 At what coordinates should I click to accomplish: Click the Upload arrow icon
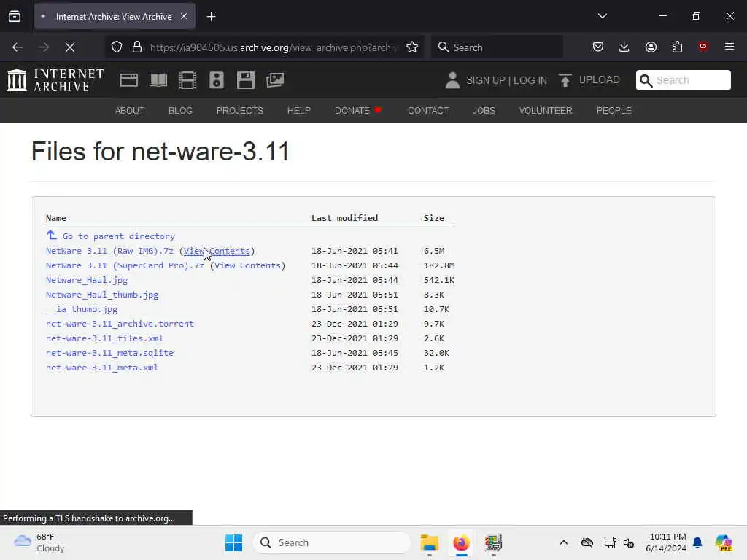565,80
